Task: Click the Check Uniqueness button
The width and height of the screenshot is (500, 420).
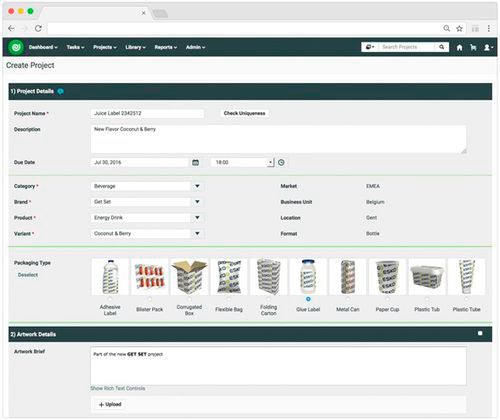Action: tap(245, 113)
